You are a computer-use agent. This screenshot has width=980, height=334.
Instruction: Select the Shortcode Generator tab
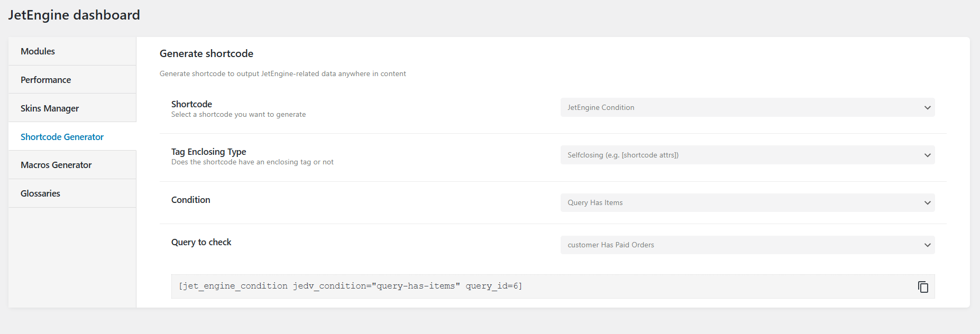pyautogui.click(x=72, y=137)
